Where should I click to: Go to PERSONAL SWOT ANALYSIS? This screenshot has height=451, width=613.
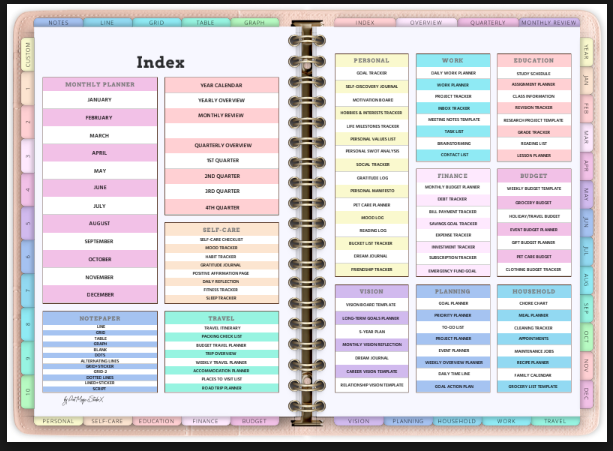click(372, 151)
